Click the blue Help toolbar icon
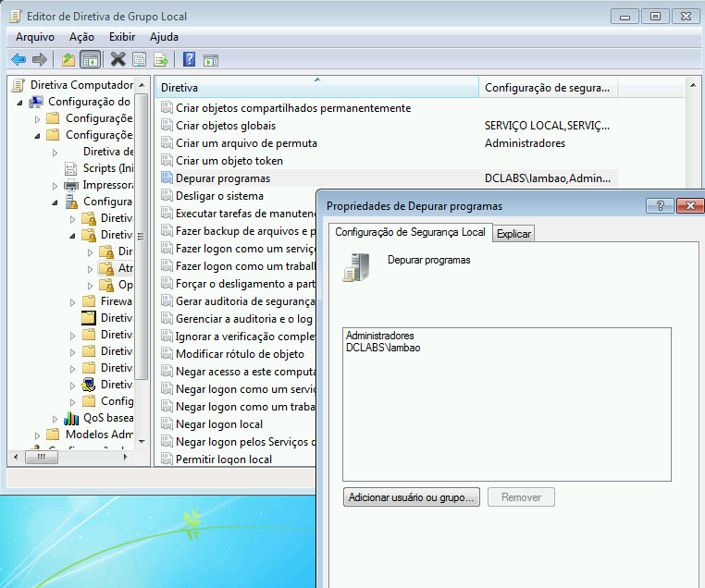This screenshot has height=588, width=705. [189, 59]
